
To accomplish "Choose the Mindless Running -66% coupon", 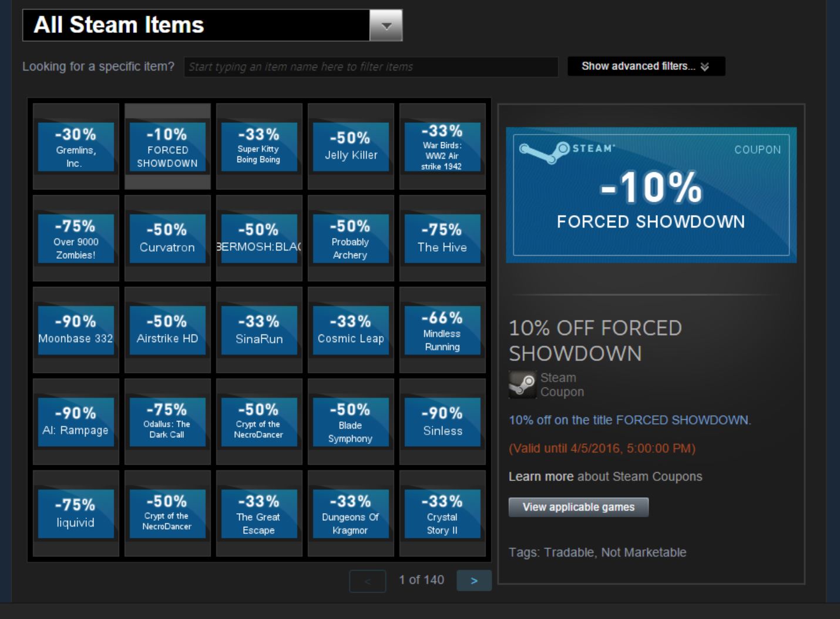I will pyautogui.click(x=442, y=330).
